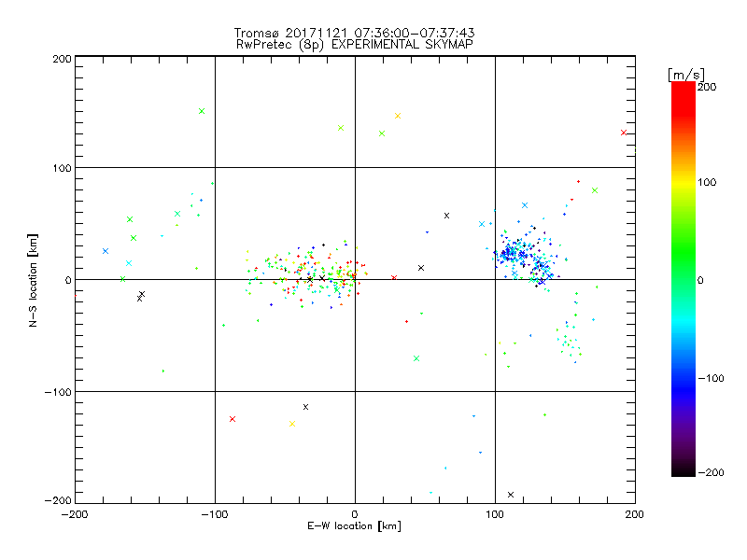The image size is (747, 560).
Task: Select the red X marker below the -100 km line
Action: coord(233,419)
